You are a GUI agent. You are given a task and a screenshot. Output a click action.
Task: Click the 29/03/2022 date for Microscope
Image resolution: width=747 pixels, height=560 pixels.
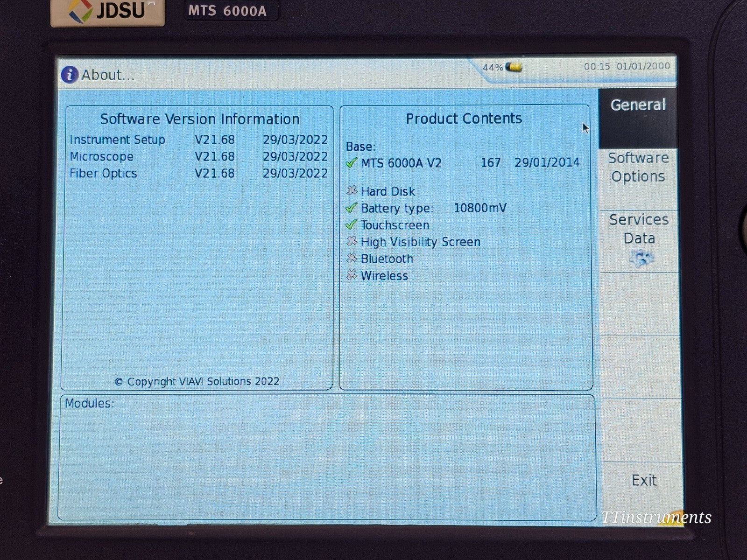click(x=295, y=156)
